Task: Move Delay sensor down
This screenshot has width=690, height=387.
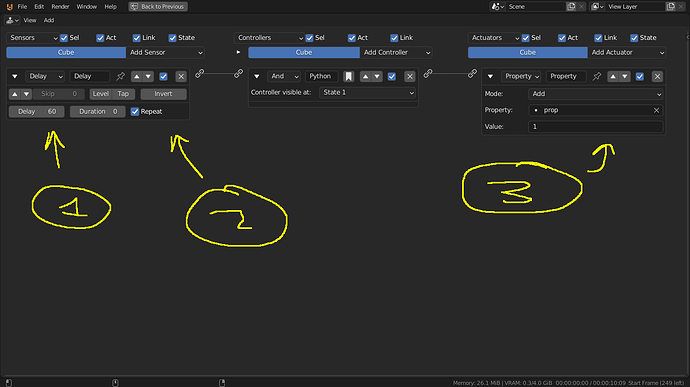Action: pos(148,77)
